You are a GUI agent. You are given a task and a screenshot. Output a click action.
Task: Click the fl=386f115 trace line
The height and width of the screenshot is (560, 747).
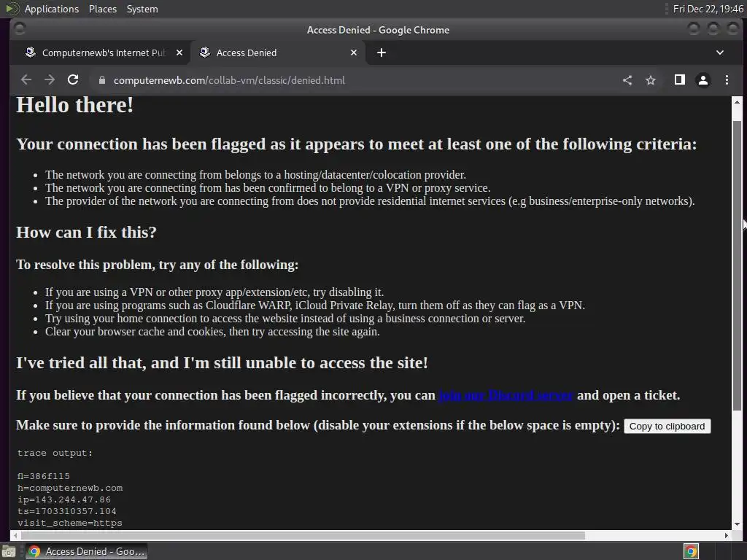coord(43,476)
